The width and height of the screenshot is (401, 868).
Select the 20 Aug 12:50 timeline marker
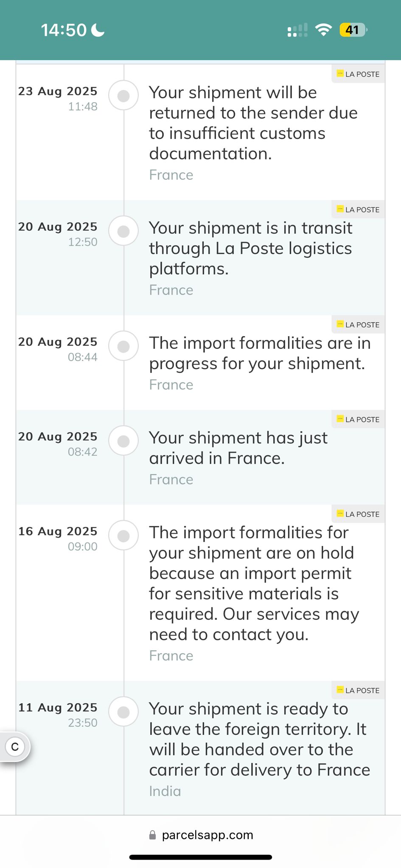point(123,231)
